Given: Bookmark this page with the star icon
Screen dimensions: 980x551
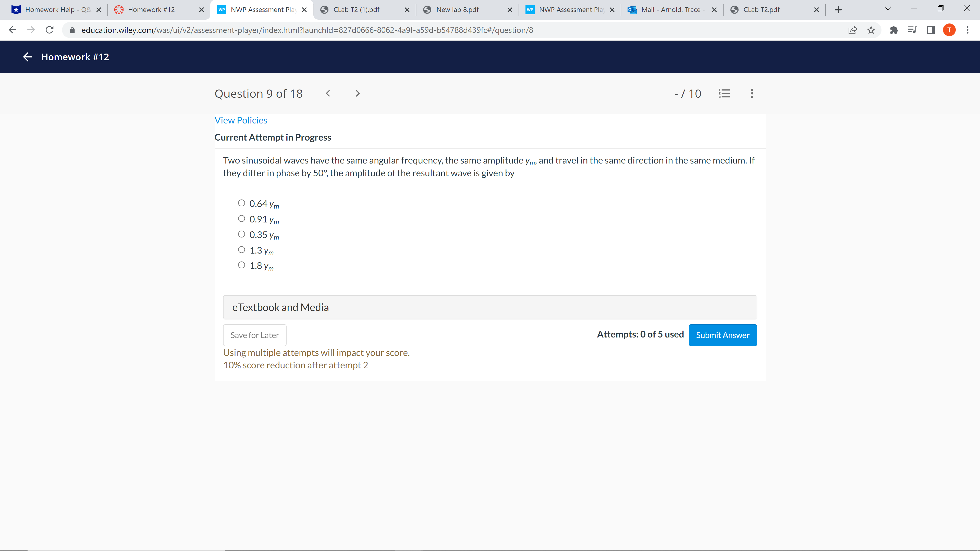Looking at the screenshot, I should [871, 30].
